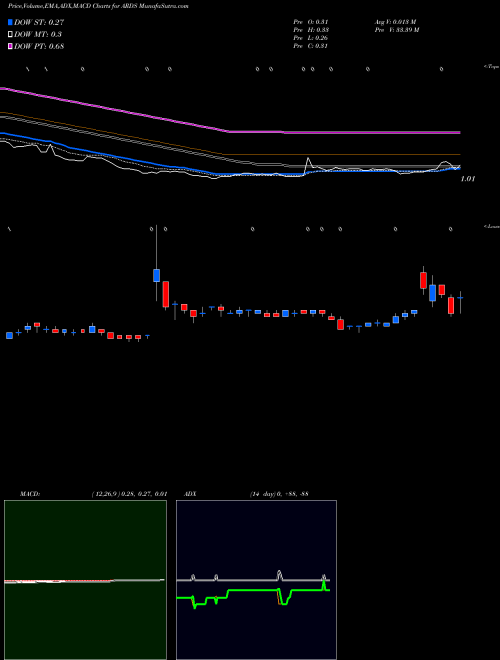Viewport: 500px width, 660px height.
Task: Click the 'Avg V: 0.013 M' volume text
Action: 396,22
